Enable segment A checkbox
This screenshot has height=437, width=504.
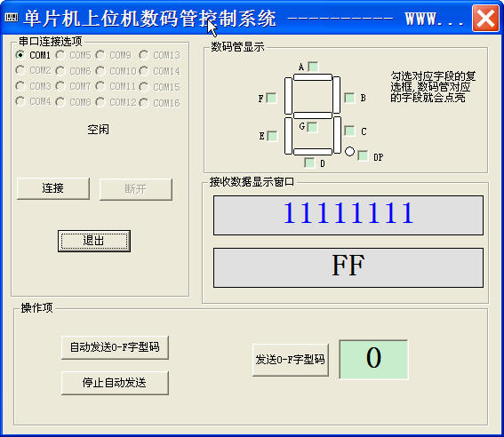tap(313, 67)
